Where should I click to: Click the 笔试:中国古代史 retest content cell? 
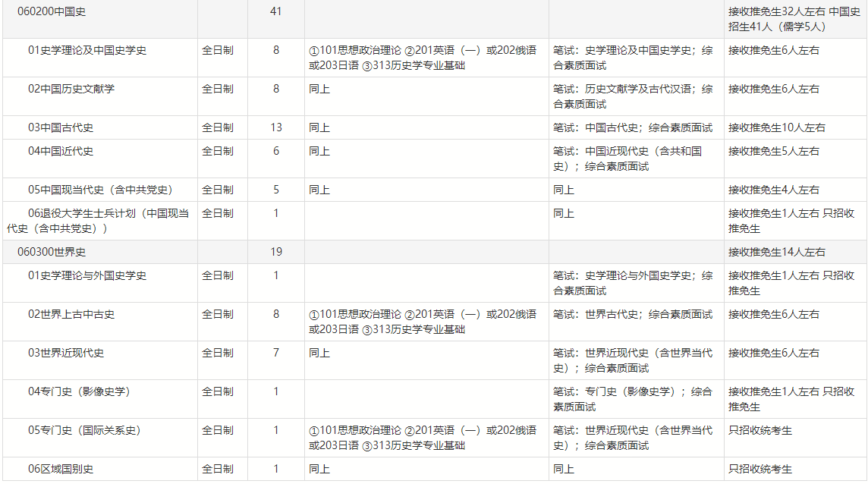tap(633, 127)
